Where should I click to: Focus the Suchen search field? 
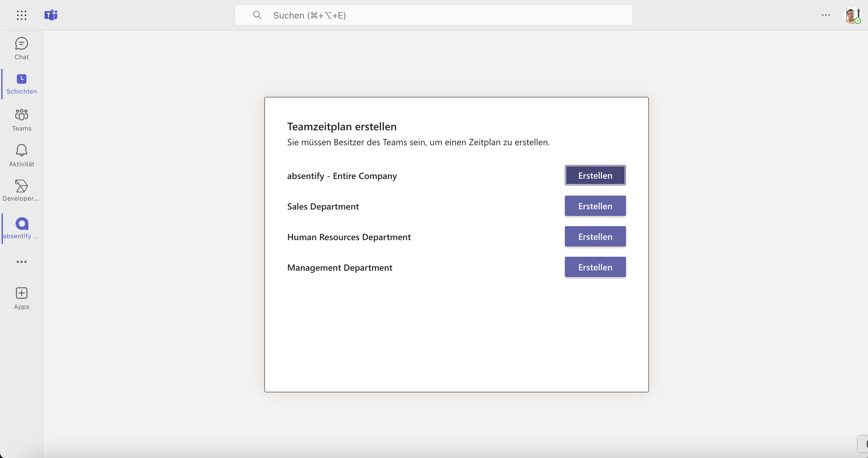[434, 15]
